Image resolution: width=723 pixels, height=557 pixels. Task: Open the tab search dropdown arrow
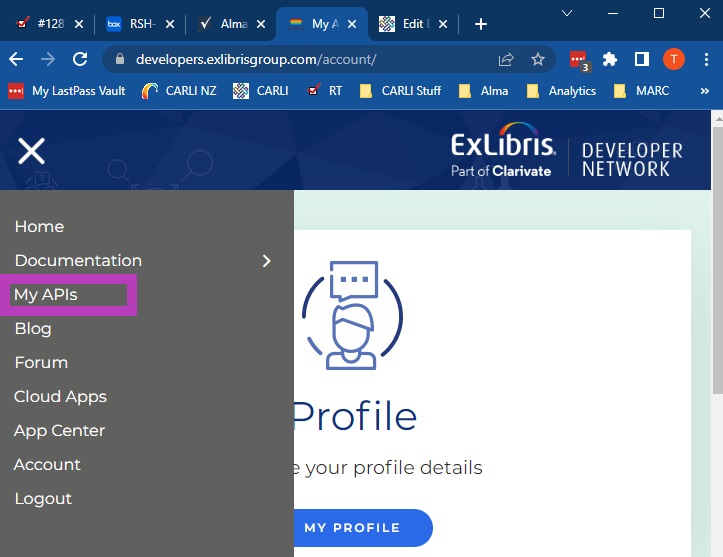[567, 13]
